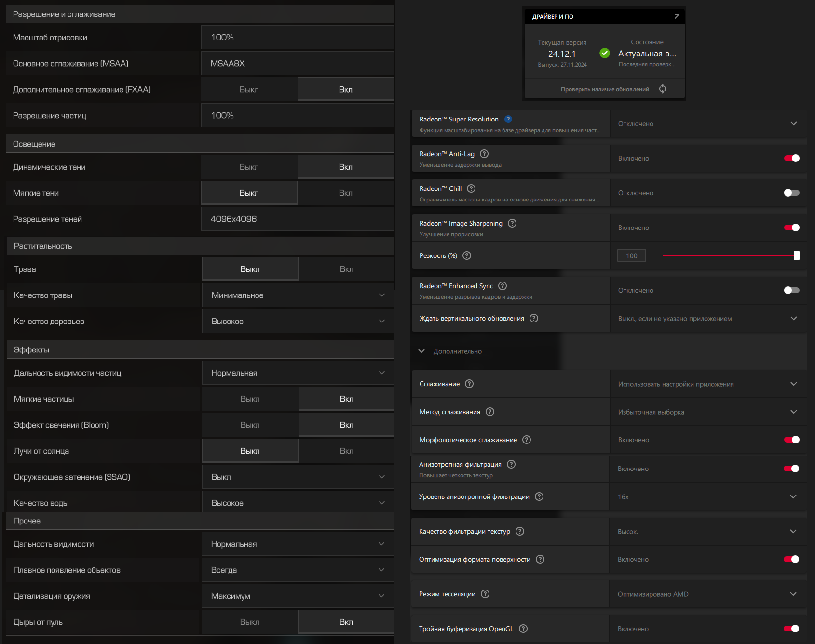The width and height of the screenshot is (815, 644).
Task: Open Дальность видимости dropdown in Прочее
Action: pyautogui.click(x=298, y=544)
